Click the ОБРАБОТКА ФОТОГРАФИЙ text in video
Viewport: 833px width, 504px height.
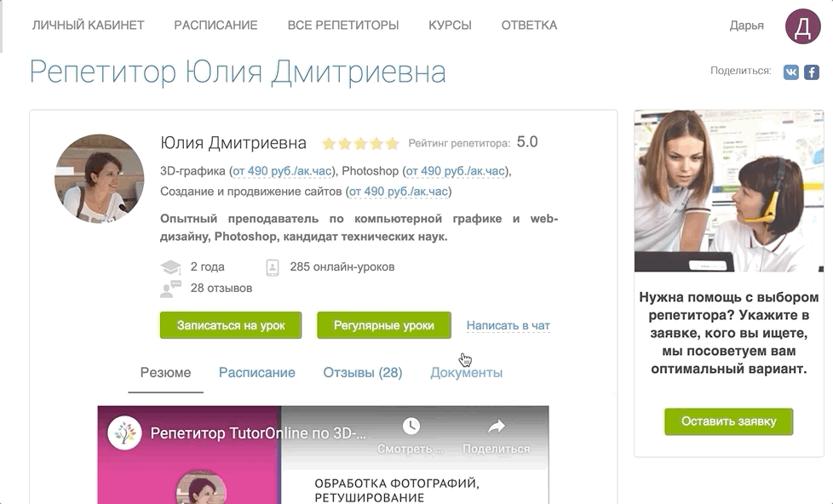click(396, 484)
